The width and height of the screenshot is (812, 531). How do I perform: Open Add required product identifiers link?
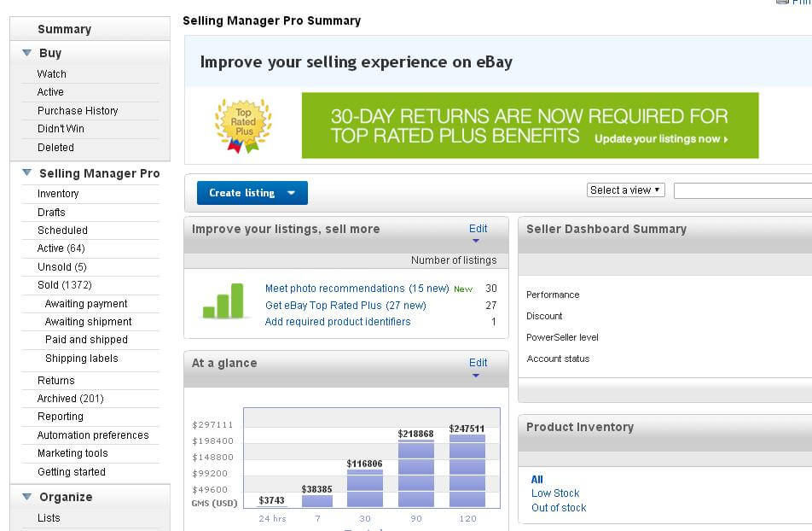coord(338,322)
